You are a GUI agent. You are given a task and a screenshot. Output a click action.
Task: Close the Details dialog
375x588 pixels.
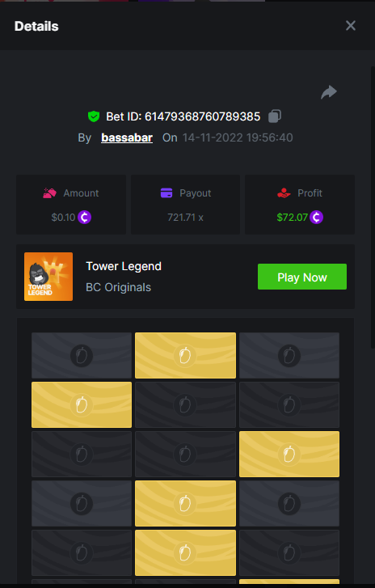tap(351, 26)
